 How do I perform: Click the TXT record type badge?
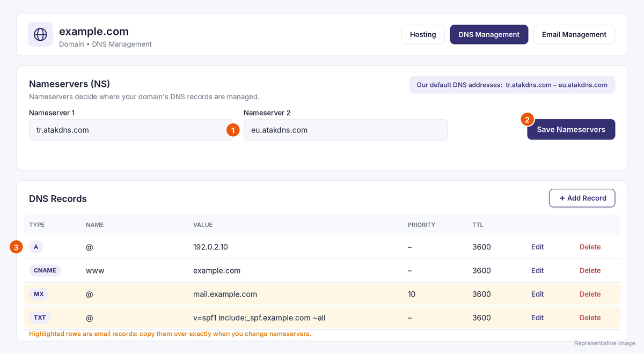tap(40, 318)
